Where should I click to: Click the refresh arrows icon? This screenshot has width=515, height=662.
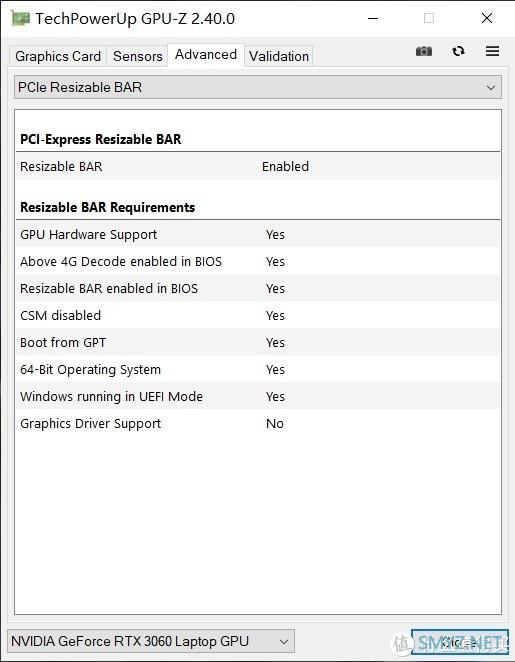(x=458, y=52)
